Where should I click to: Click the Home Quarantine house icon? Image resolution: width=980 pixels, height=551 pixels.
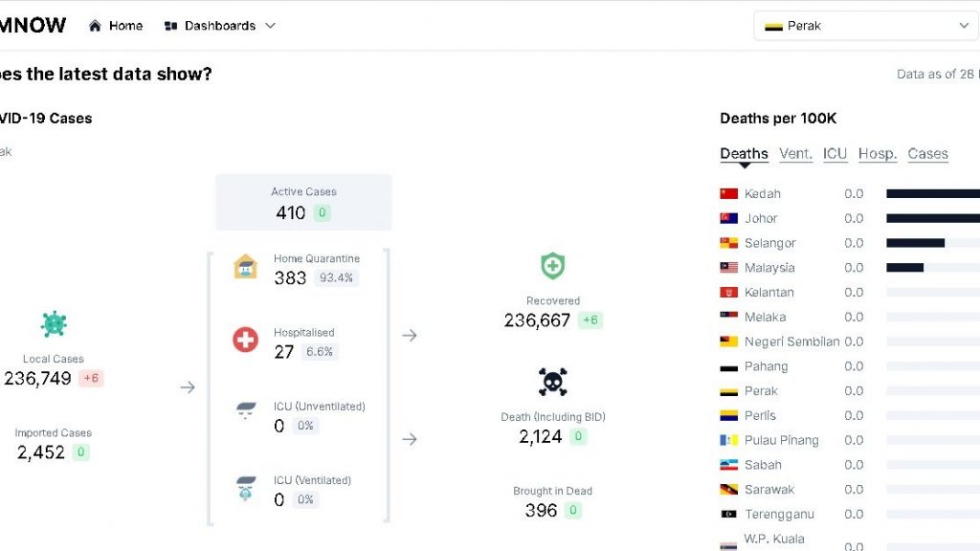coord(246,267)
